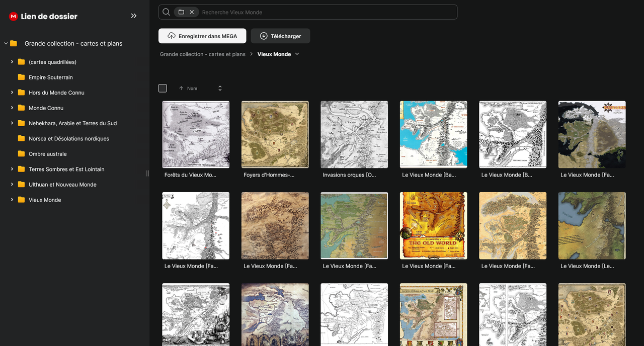Viewport: 644px width, 346px height.
Task: Expand the (cartes quadrillées) folder chevron
Action: (x=12, y=62)
